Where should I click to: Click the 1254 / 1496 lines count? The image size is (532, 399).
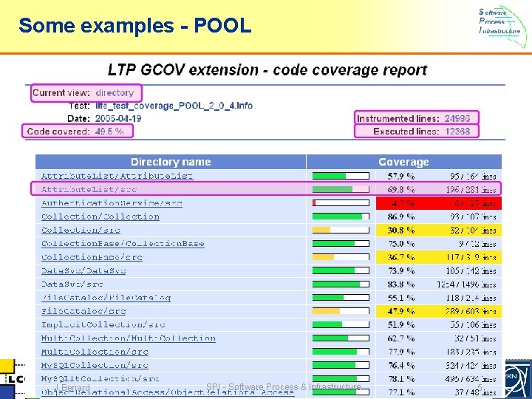coord(467,284)
